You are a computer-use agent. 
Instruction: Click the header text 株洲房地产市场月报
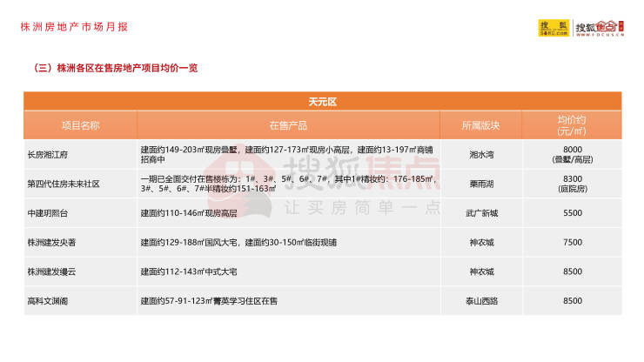tap(74, 27)
